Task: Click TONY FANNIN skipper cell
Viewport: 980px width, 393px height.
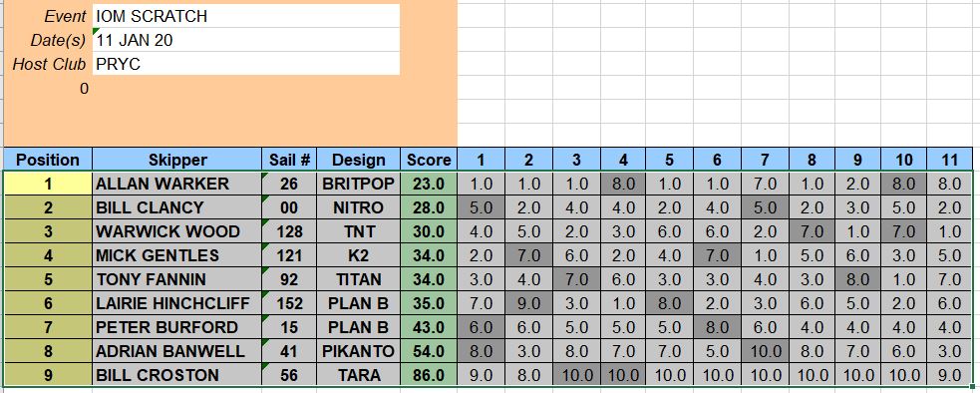Action: coord(177,279)
